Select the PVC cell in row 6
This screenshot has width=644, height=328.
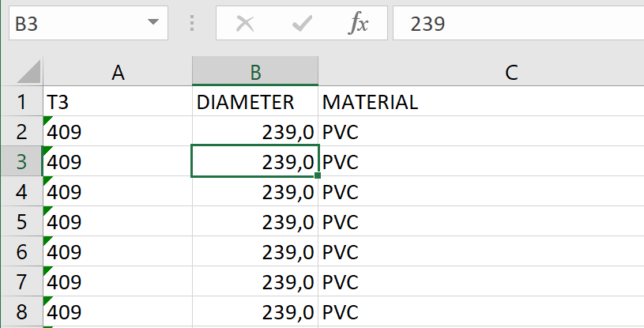click(x=481, y=252)
